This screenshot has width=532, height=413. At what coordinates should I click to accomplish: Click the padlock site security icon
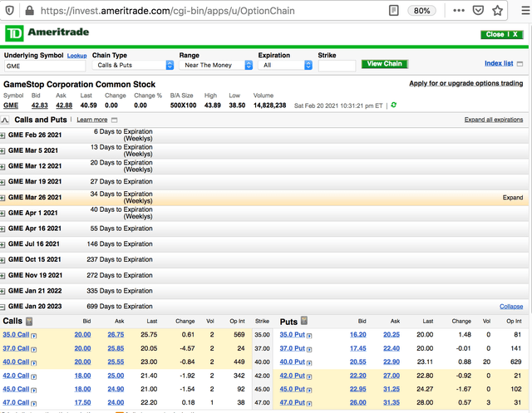click(30, 11)
